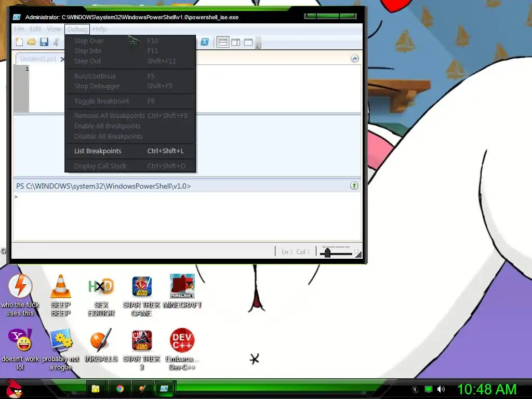Select Step Over in Debug menu
Viewport: 532px width, 399px height.
click(x=130, y=41)
